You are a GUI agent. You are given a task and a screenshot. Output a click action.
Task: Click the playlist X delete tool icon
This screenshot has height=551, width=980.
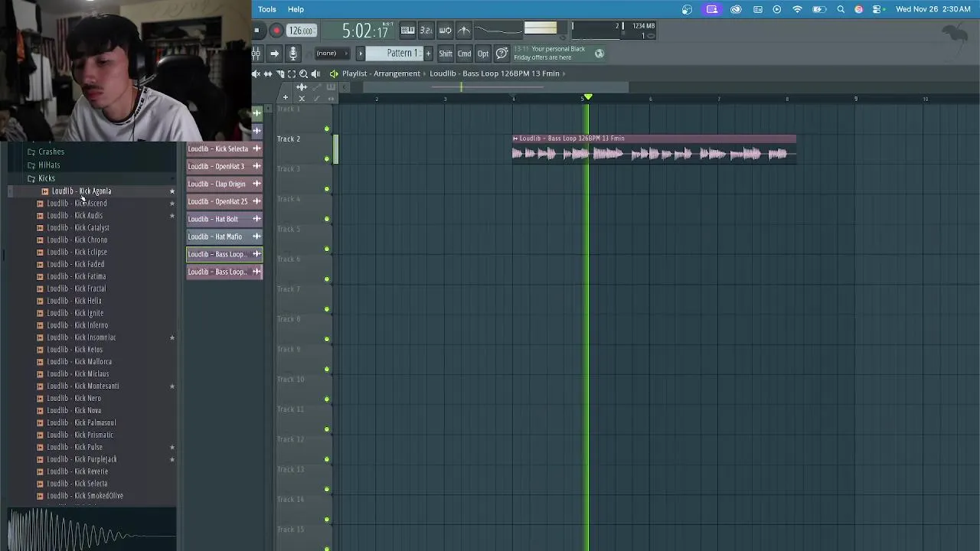(302, 98)
